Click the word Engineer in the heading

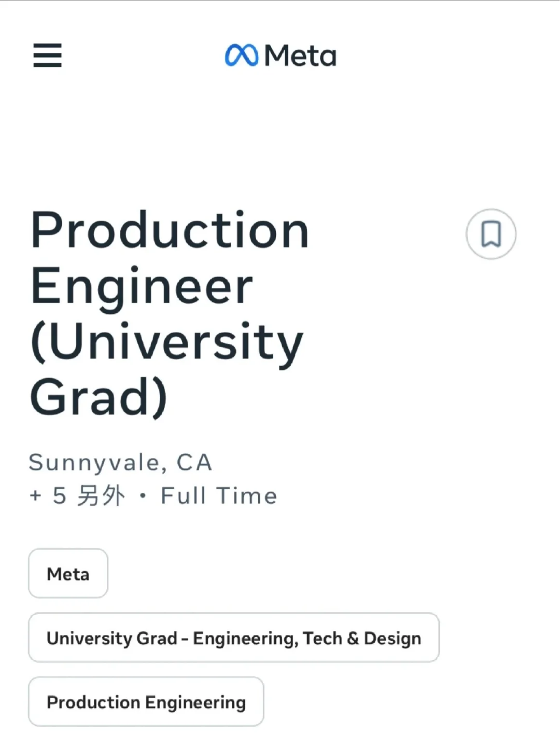click(x=142, y=286)
